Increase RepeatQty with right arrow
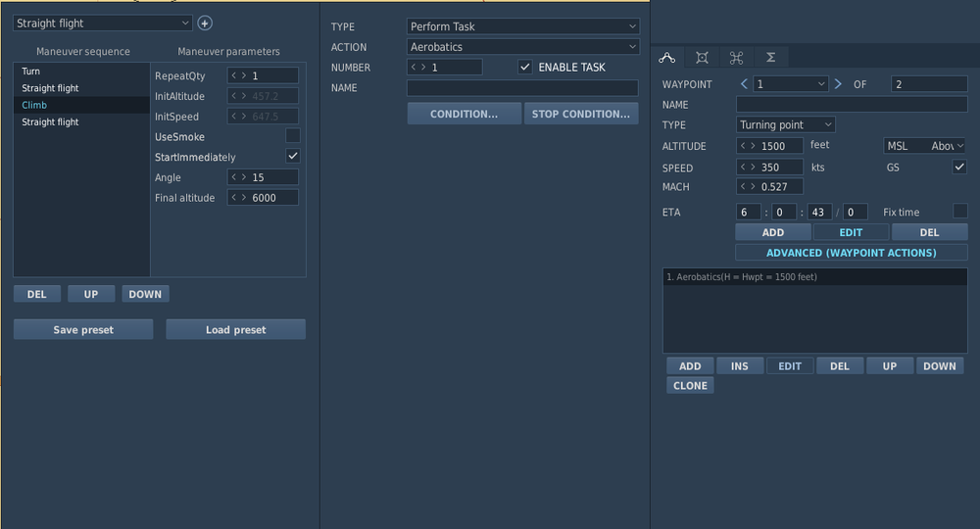Viewport: 980px width, 529px height. click(x=243, y=75)
